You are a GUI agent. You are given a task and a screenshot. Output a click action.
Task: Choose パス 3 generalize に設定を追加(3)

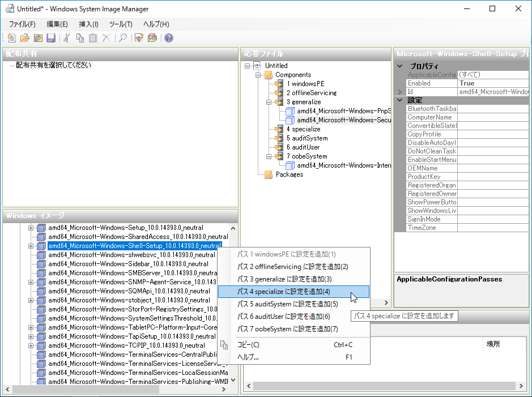click(294, 279)
